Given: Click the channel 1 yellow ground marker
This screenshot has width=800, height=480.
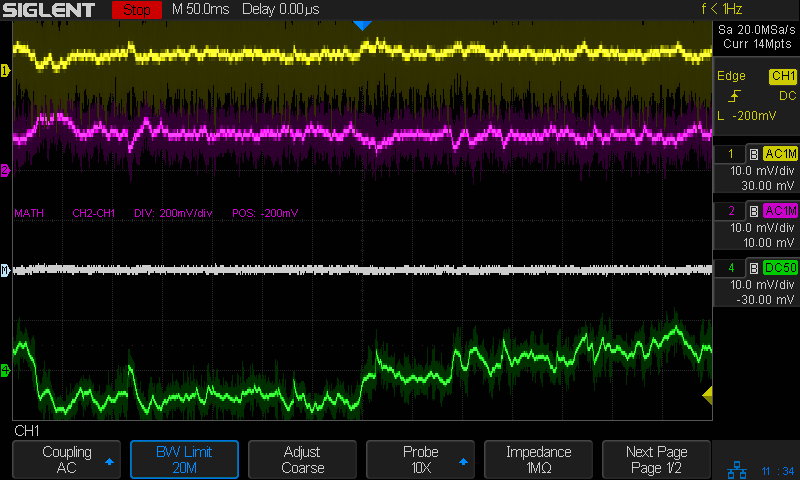Looking at the screenshot, I should coord(5,71).
